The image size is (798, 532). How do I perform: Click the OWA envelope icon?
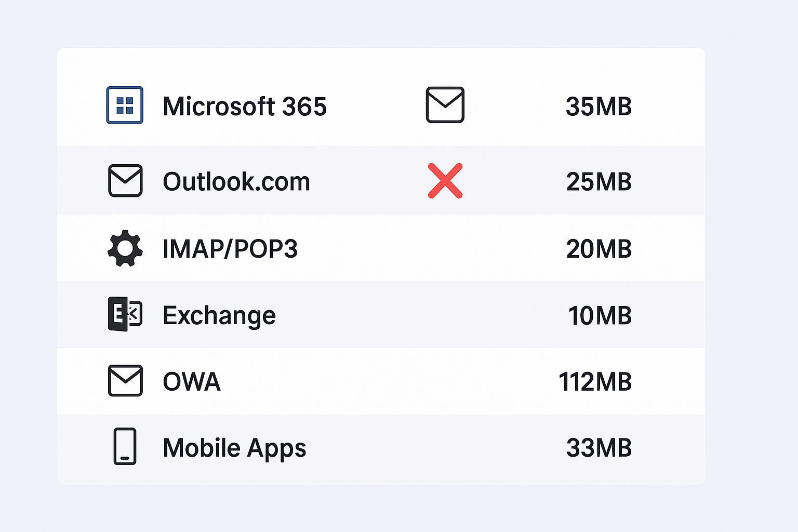(x=125, y=381)
